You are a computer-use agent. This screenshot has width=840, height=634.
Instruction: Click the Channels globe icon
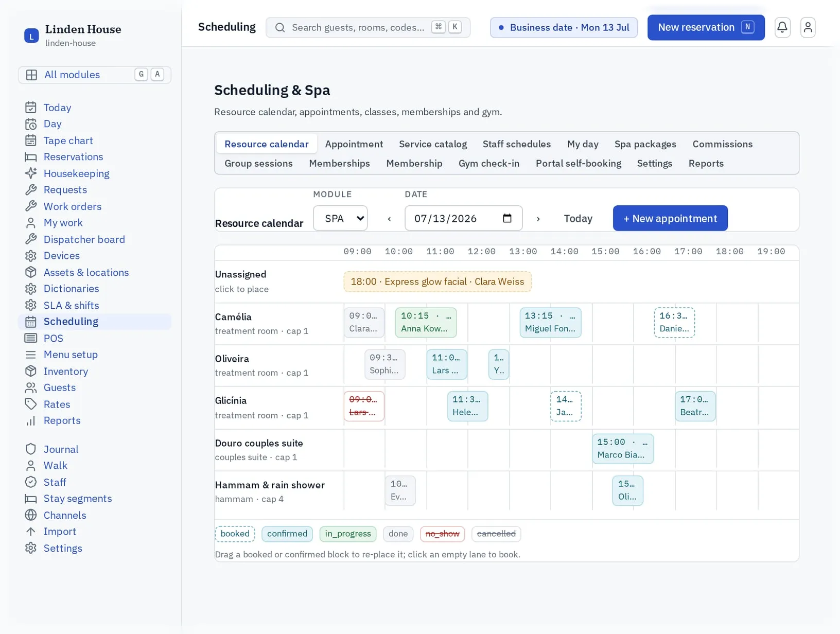click(31, 515)
